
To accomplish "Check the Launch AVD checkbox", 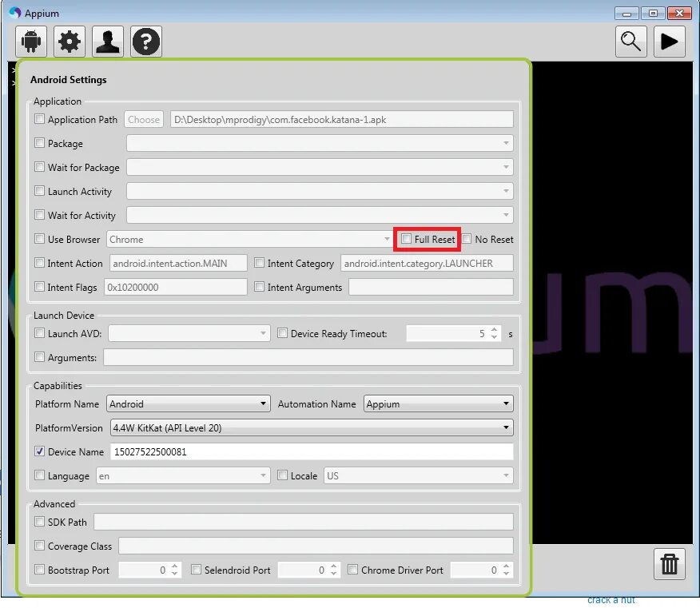I will (x=40, y=333).
